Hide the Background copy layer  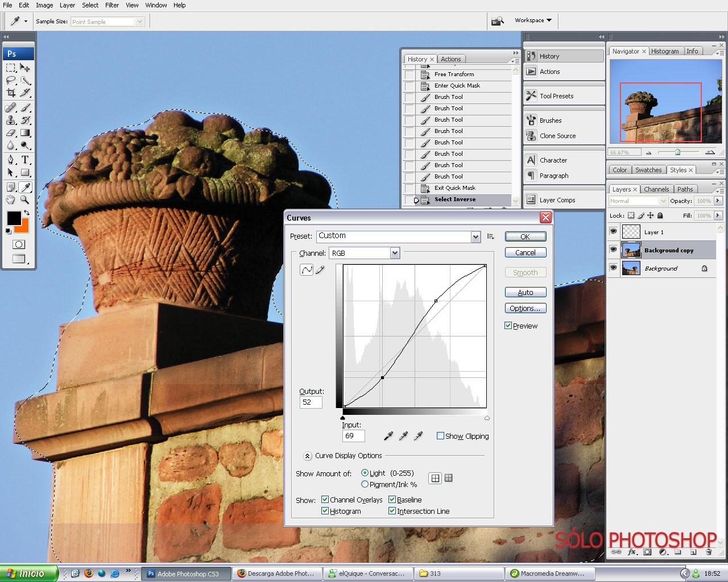(613, 250)
